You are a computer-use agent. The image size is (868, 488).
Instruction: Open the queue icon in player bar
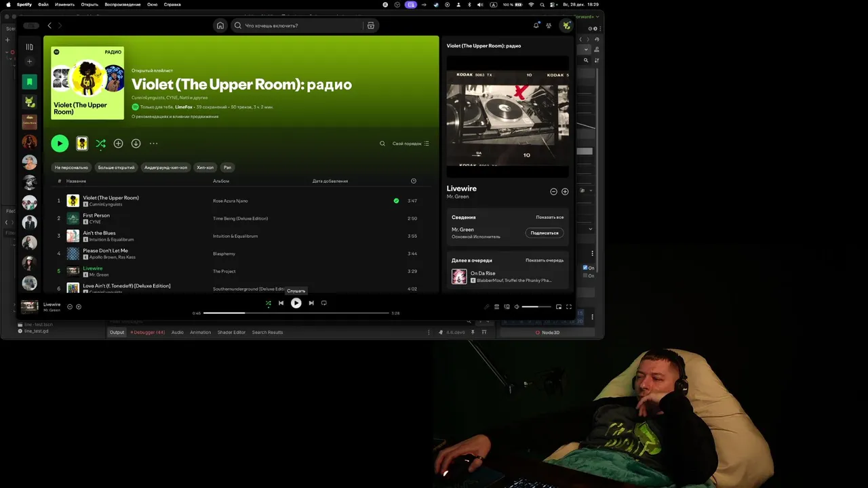point(496,307)
